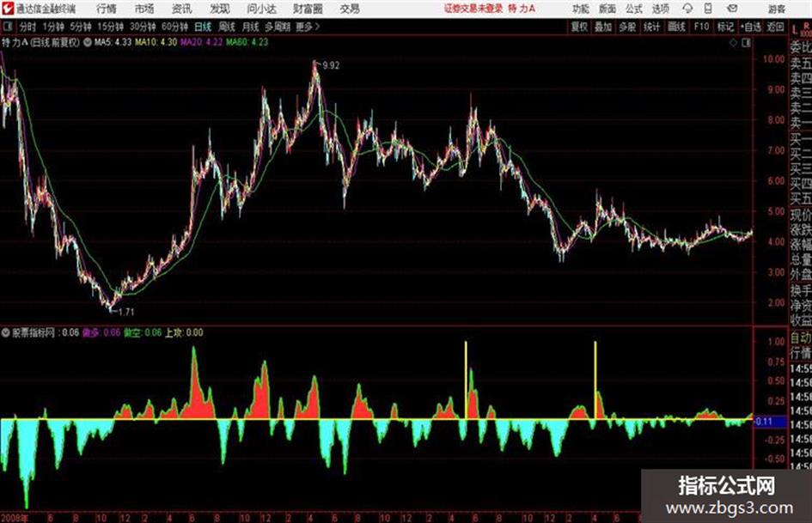
Task: Open the 问小达 menu
Action: (x=261, y=9)
